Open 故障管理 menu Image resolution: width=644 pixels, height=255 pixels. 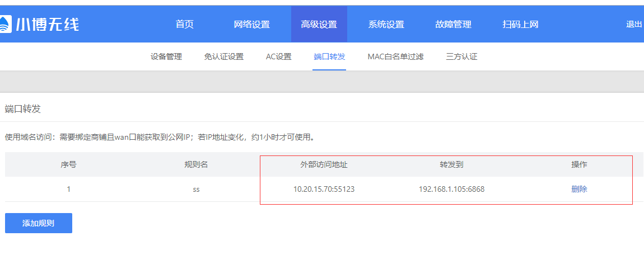coord(453,24)
